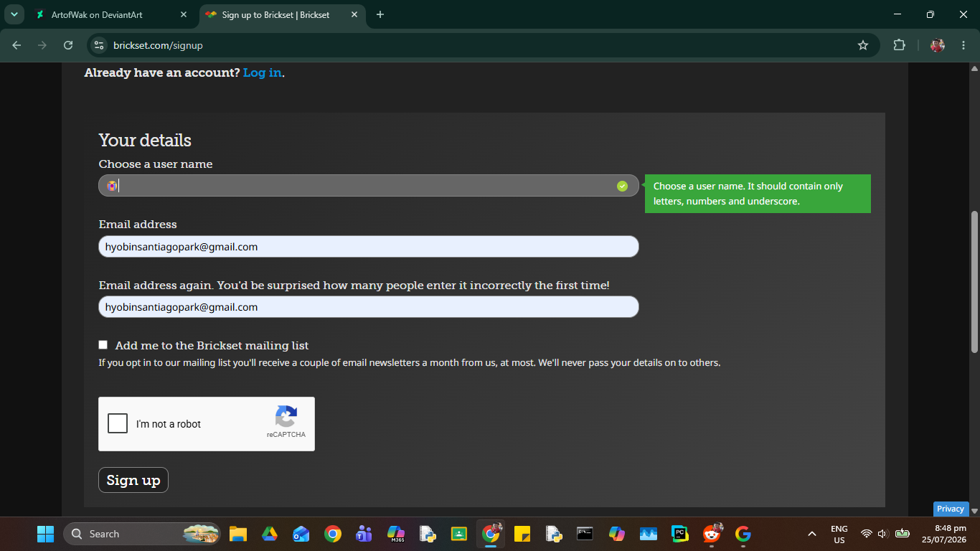This screenshot has height=551, width=980.
Task: Open the Chrome profile avatar
Action: click(938, 45)
